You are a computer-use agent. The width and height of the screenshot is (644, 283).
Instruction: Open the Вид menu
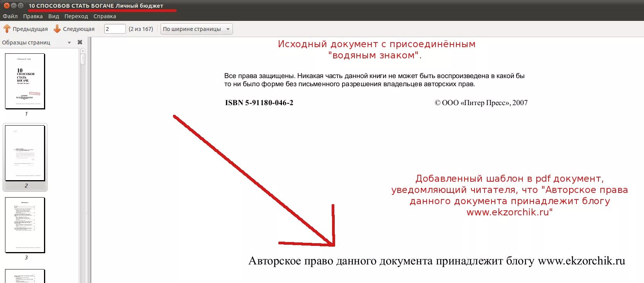coord(54,16)
